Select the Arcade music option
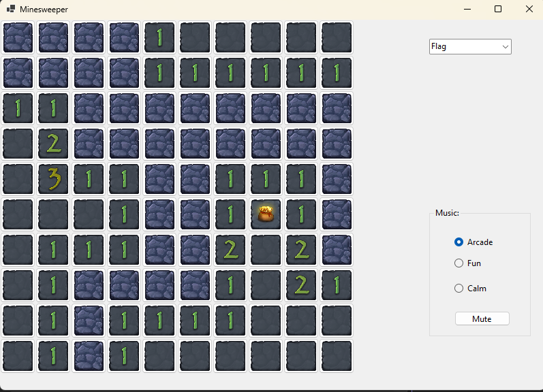This screenshot has width=543, height=392. 474,242
